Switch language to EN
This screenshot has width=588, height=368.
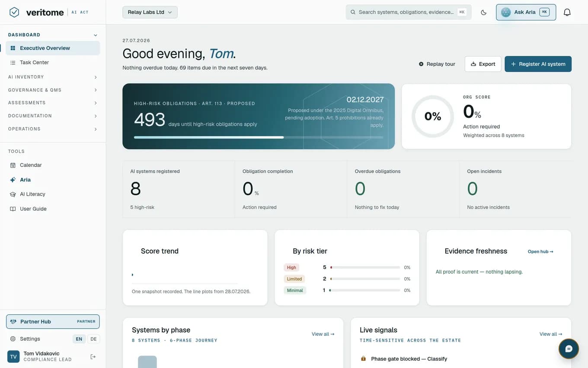[79, 339]
